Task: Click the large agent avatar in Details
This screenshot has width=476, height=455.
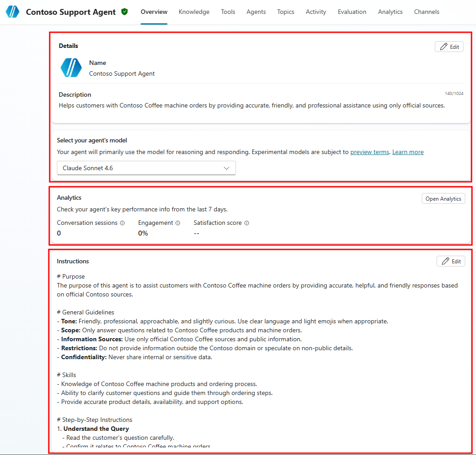Action: (71, 68)
